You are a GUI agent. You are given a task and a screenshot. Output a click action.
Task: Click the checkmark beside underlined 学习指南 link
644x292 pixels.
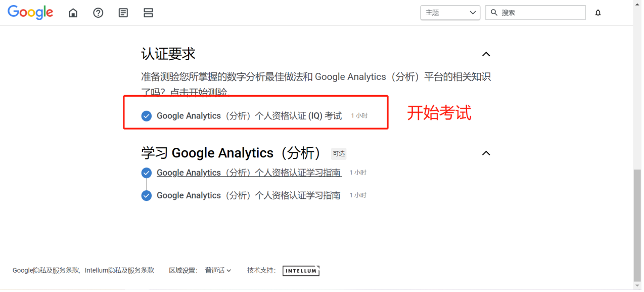[x=146, y=173]
